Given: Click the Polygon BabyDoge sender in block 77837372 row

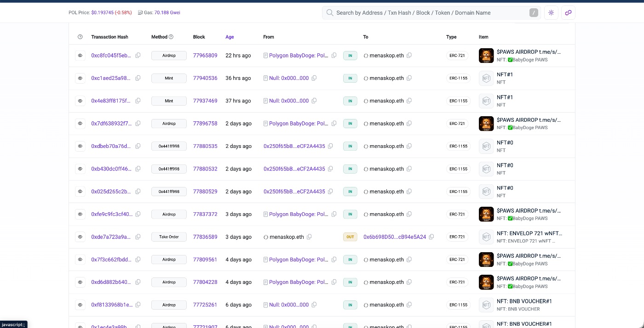Looking at the screenshot, I should pyautogui.click(x=299, y=214).
